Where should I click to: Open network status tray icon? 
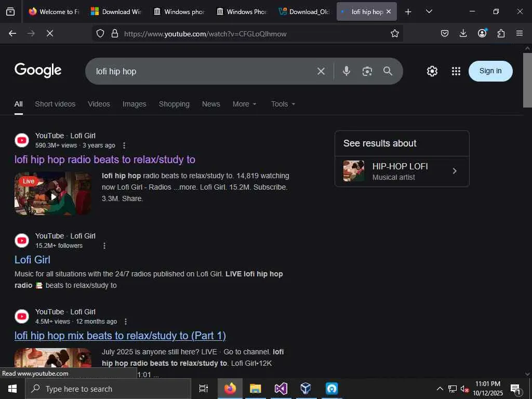[453, 389]
